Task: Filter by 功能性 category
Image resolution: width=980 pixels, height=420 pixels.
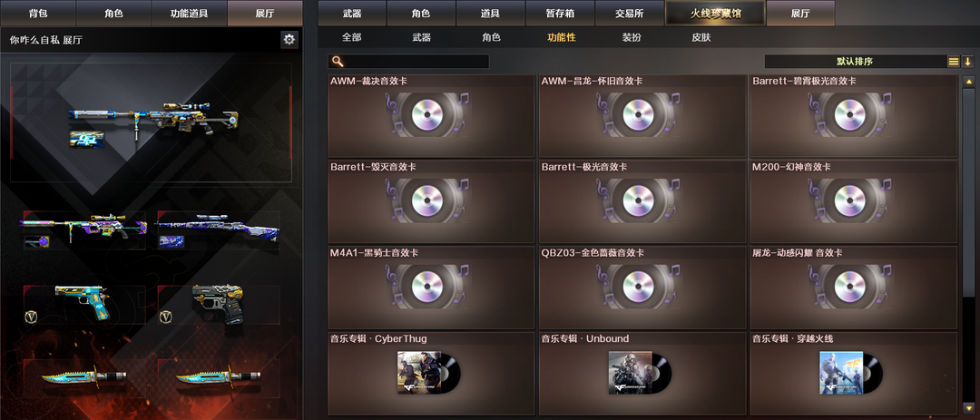Action: coord(562,37)
